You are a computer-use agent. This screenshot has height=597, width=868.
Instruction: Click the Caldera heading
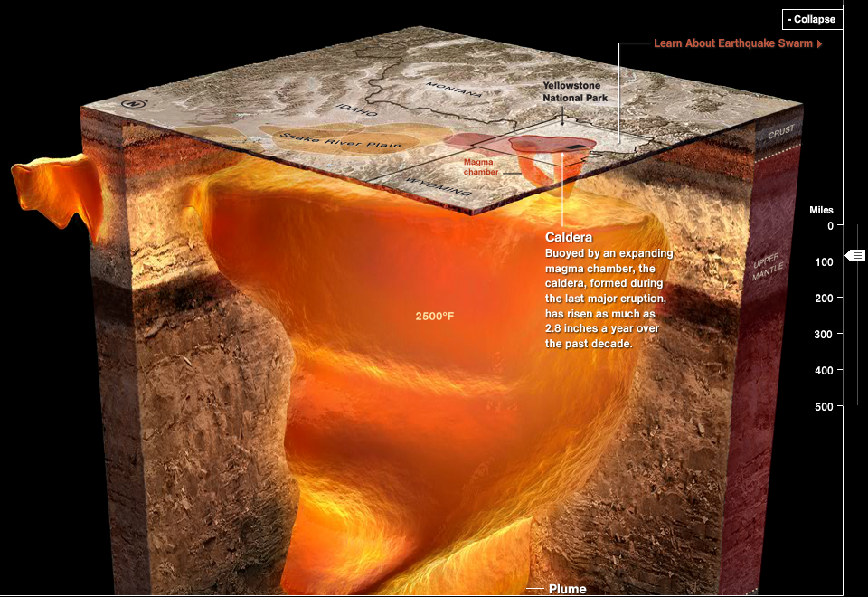point(568,237)
